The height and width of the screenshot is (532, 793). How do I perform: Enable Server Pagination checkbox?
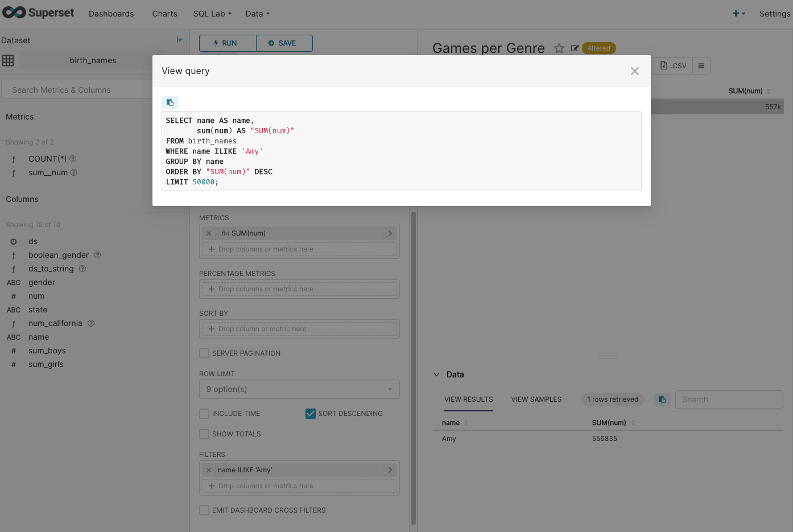tap(204, 353)
